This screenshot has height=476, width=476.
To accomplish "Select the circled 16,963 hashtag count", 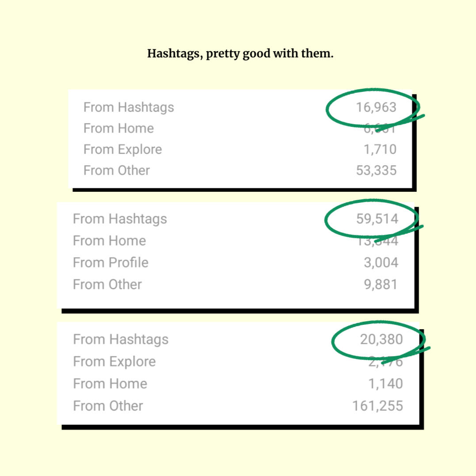I will coord(376,107).
